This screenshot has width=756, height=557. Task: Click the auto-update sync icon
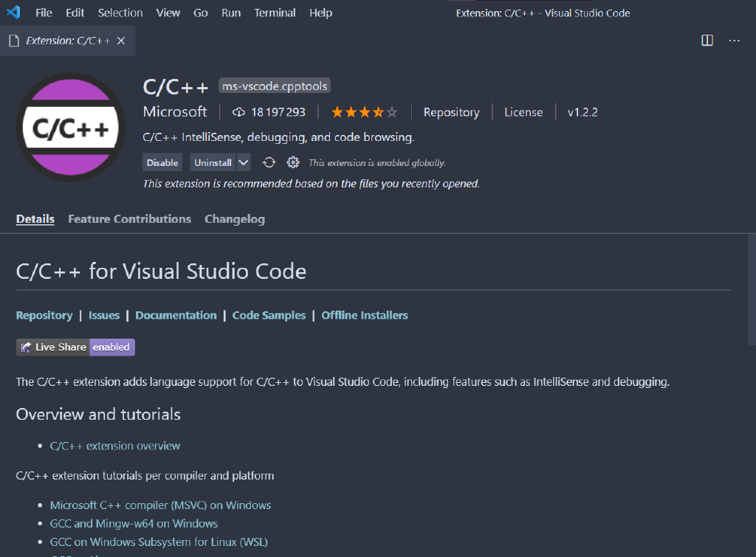pos(269,162)
